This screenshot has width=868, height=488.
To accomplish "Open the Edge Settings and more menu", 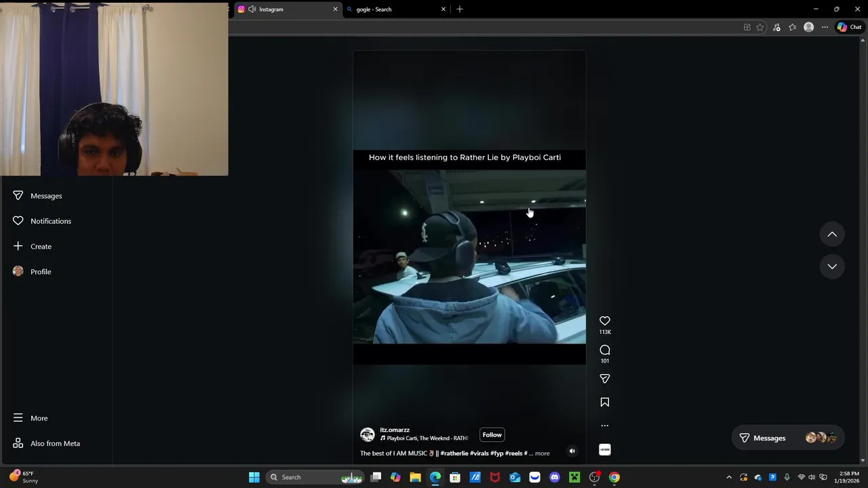I will point(825,27).
